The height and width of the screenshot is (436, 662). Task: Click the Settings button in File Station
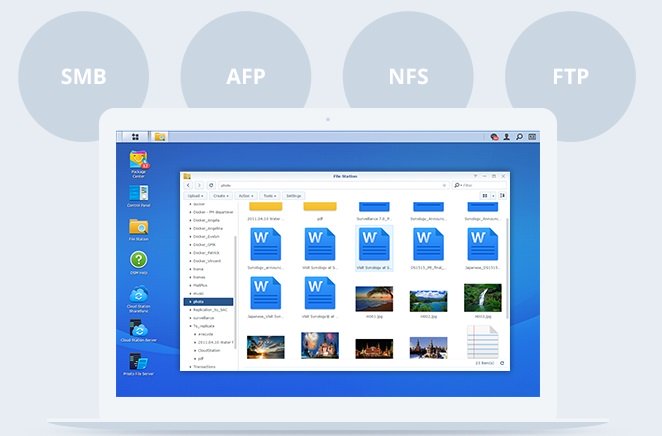[x=294, y=196]
